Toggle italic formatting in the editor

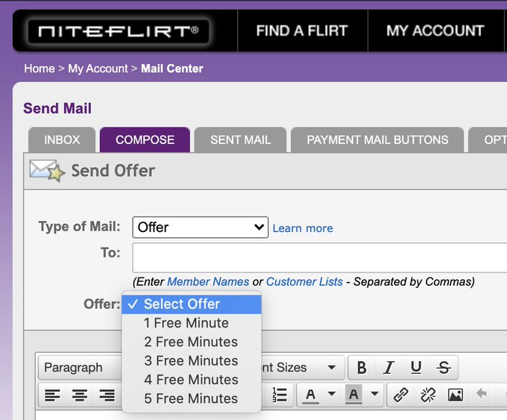click(388, 368)
